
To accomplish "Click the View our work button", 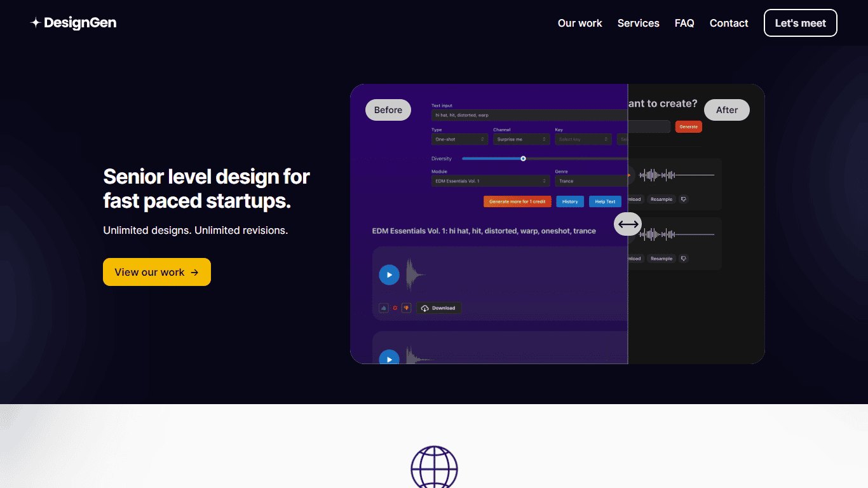I will 157,272.
